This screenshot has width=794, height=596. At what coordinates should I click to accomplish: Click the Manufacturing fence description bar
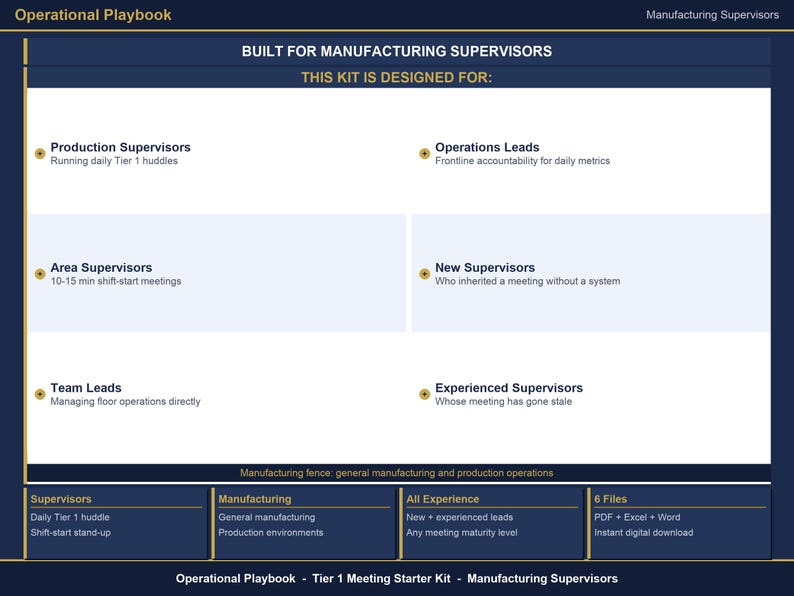coord(399,473)
